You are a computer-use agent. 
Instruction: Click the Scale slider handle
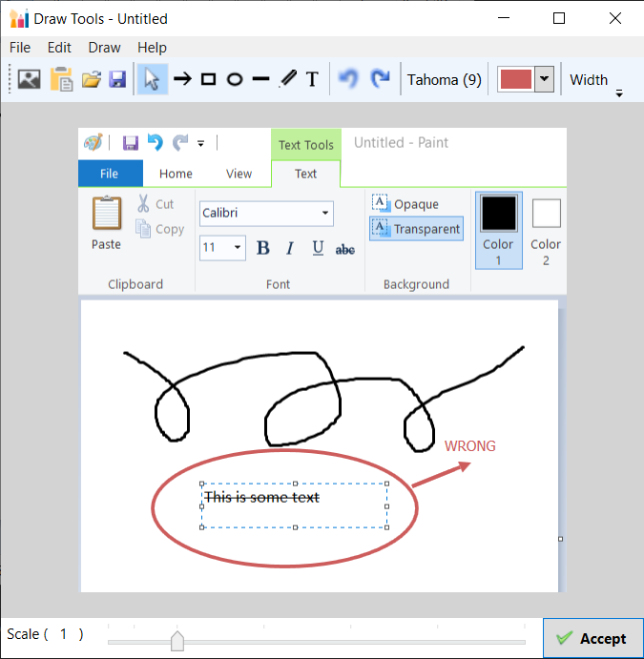(177, 640)
